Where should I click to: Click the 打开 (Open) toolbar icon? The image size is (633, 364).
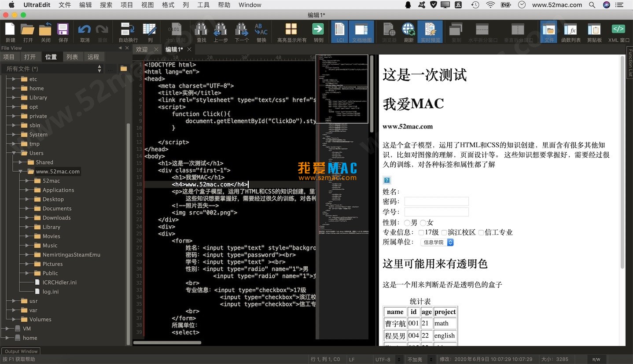pos(28,29)
